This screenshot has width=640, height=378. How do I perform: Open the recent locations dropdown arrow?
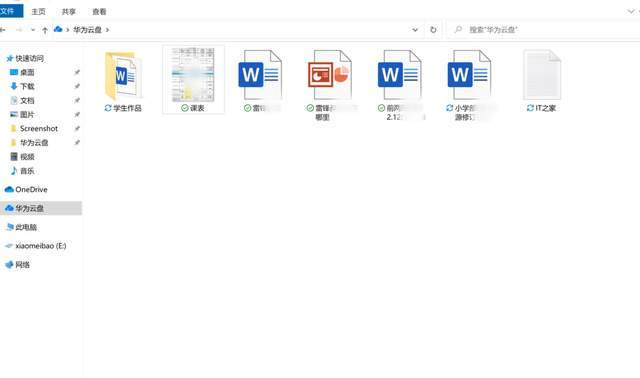(x=33, y=30)
